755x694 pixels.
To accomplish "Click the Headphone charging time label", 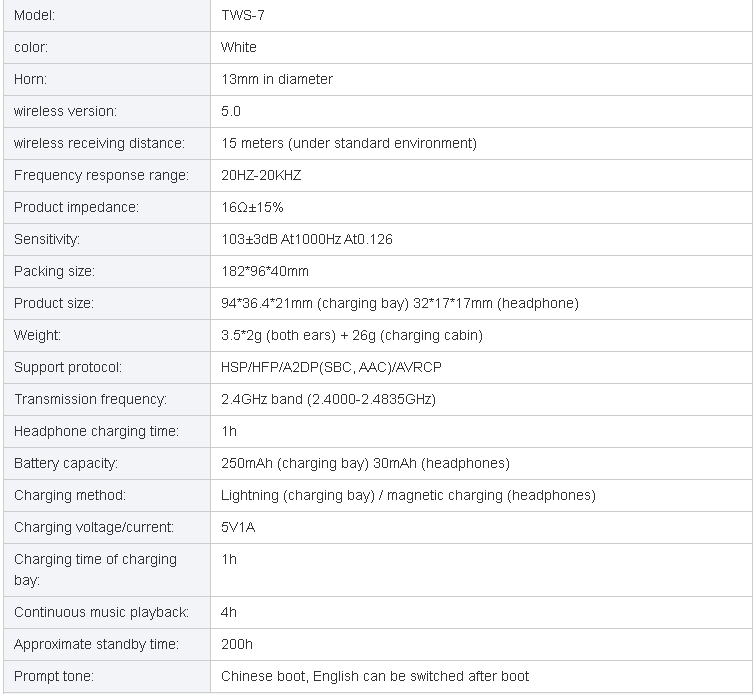I will pyautogui.click(x=96, y=431).
